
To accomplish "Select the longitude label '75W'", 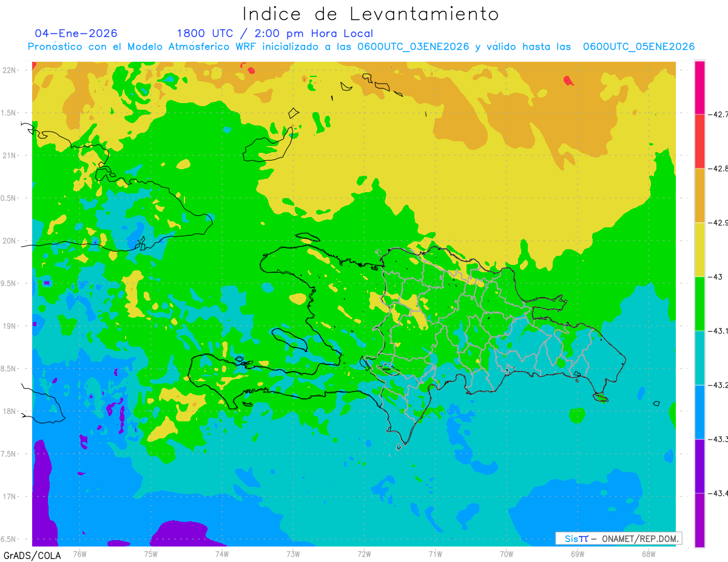I will click(151, 553).
